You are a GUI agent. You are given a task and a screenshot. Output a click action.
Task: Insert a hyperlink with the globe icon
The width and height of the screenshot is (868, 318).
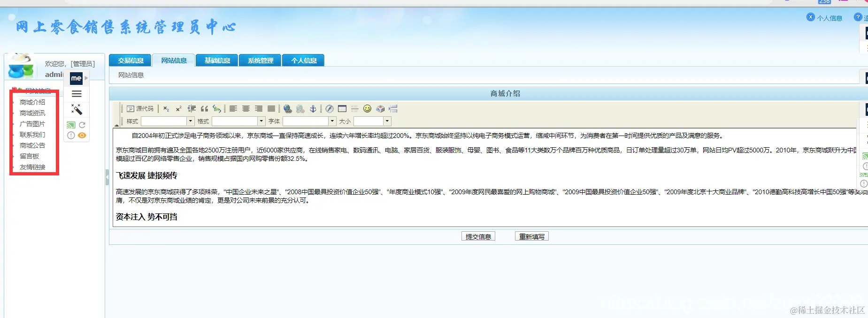(288, 109)
